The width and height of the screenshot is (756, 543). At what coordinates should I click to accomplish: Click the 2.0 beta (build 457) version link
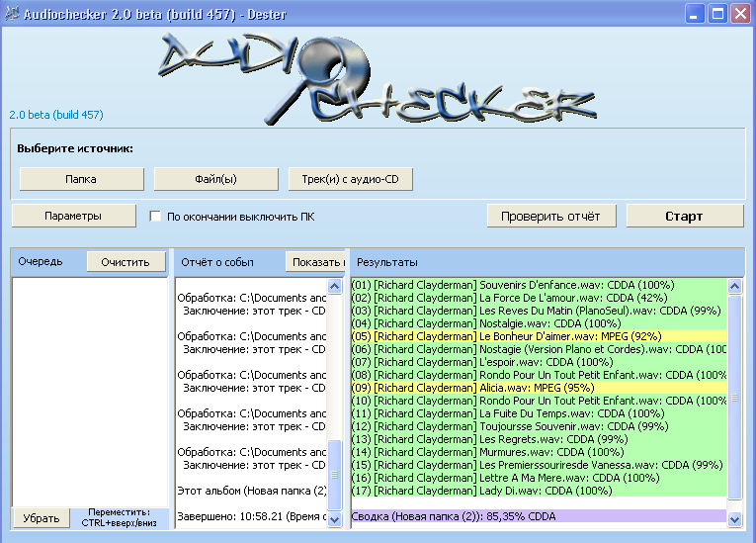point(56,115)
